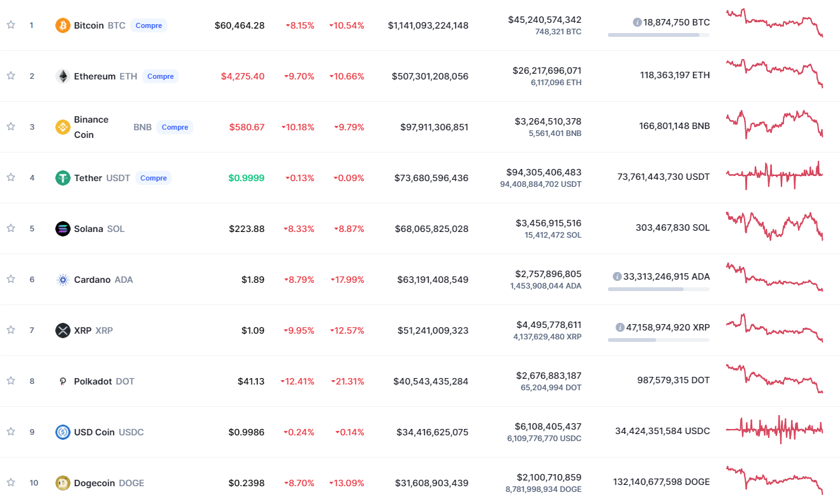Click the info icon beside BTC supply
This screenshot has height=504, width=840.
point(637,22)
